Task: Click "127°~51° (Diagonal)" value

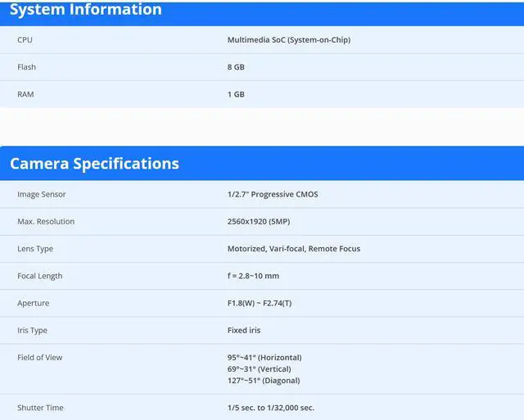Action: click(264, 381)
